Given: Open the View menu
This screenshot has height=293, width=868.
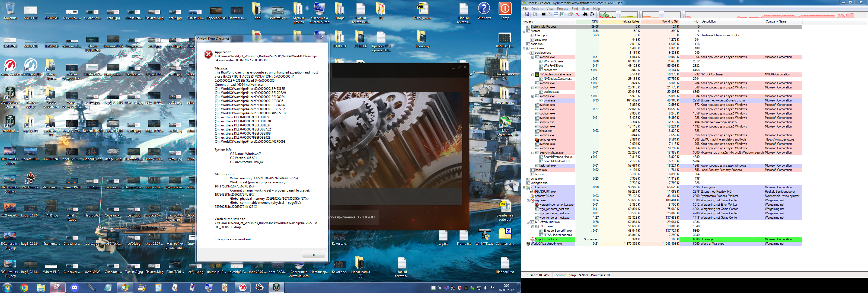Looking at the screenshot, I should (550, 9).
